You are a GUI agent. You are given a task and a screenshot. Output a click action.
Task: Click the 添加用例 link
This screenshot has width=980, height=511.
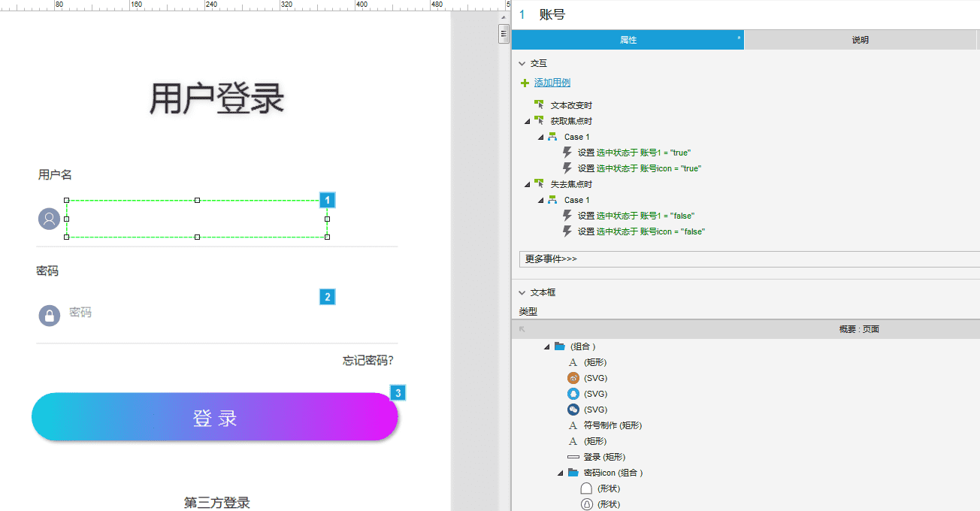click(x=552, y=83)
